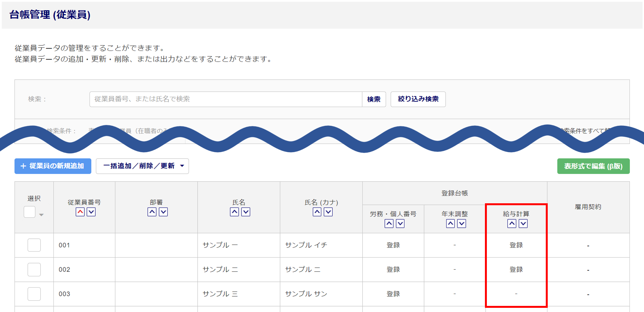The width and height of the screenshot is (644, 312).
Task: Sort employee number ascending with up arrow
Action: coord(80,212)
